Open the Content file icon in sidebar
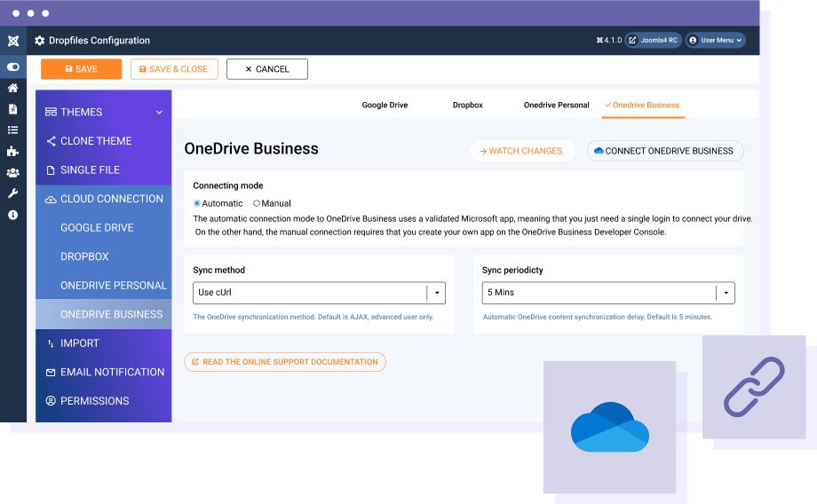Viewport: 817px width, 504px height. (x=12, y=109)
